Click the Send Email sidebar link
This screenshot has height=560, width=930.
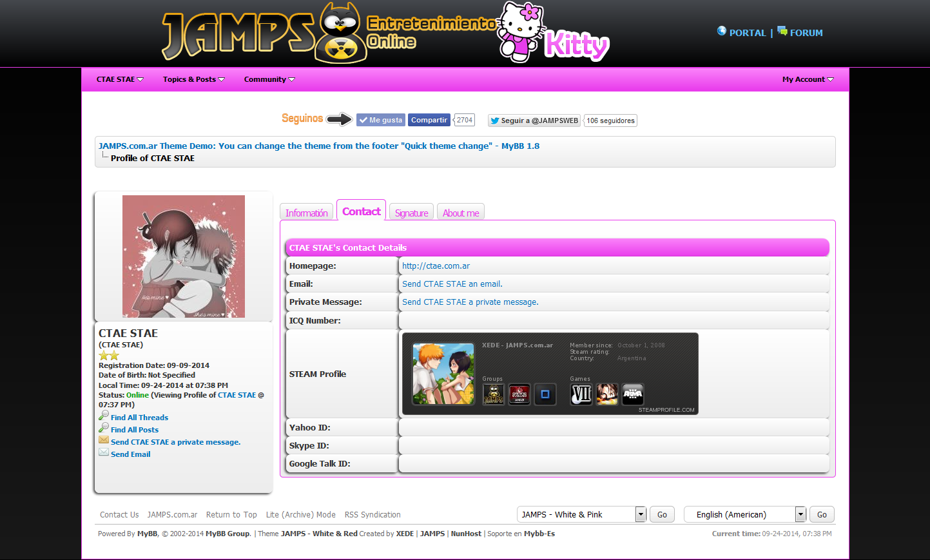coord(131,454)
